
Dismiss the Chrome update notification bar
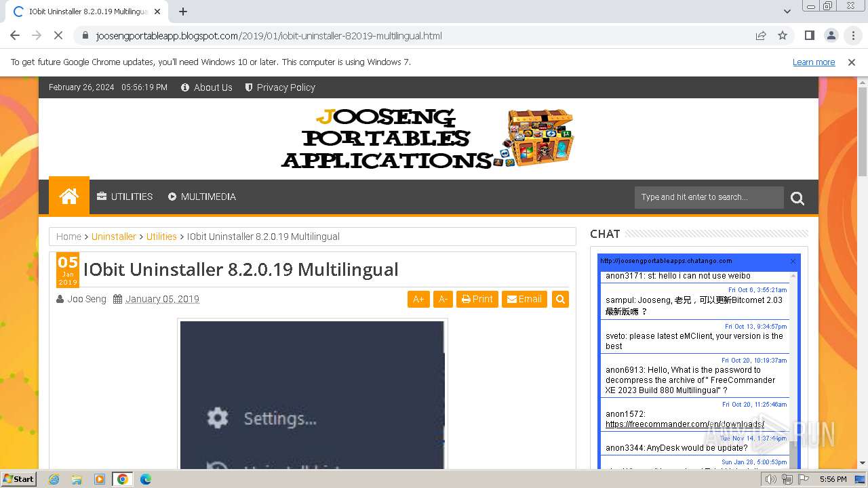pyautogui.click(x=852, y=62)
